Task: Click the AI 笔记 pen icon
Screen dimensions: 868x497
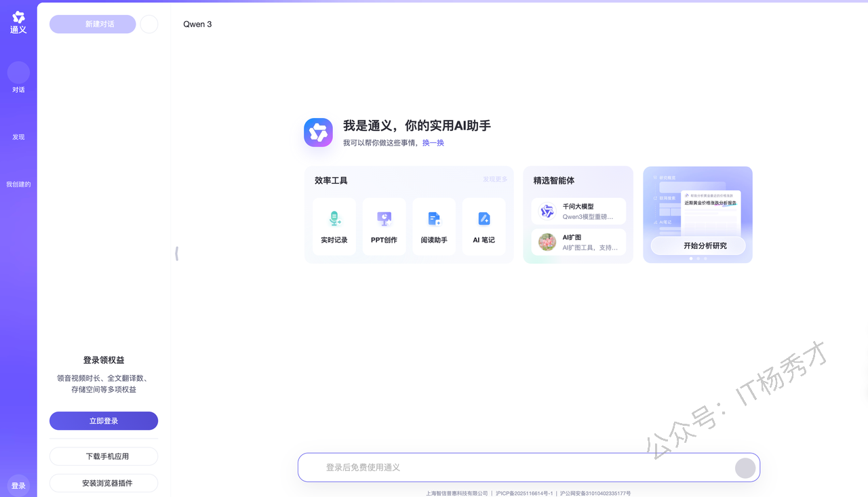Action: pos(484,218)
